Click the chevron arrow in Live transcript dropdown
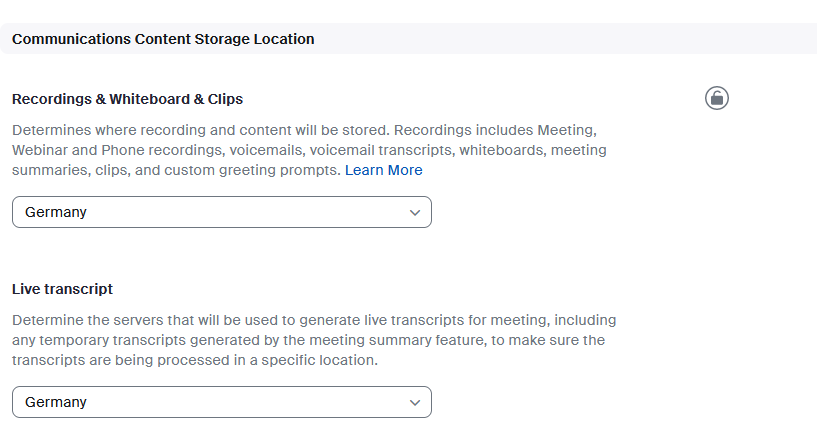Viewport: 817px width, 442px height. point(416,402)
